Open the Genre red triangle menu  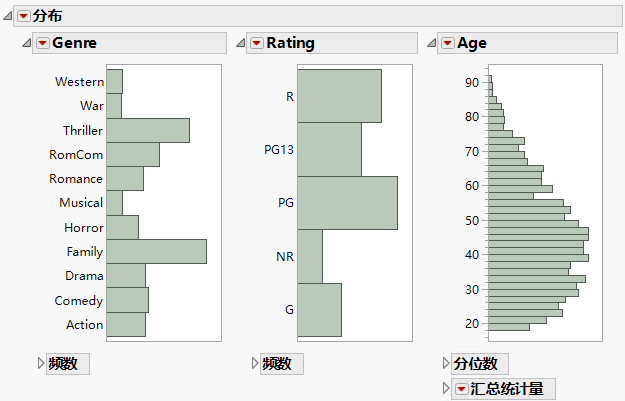(x=43, y=43)
